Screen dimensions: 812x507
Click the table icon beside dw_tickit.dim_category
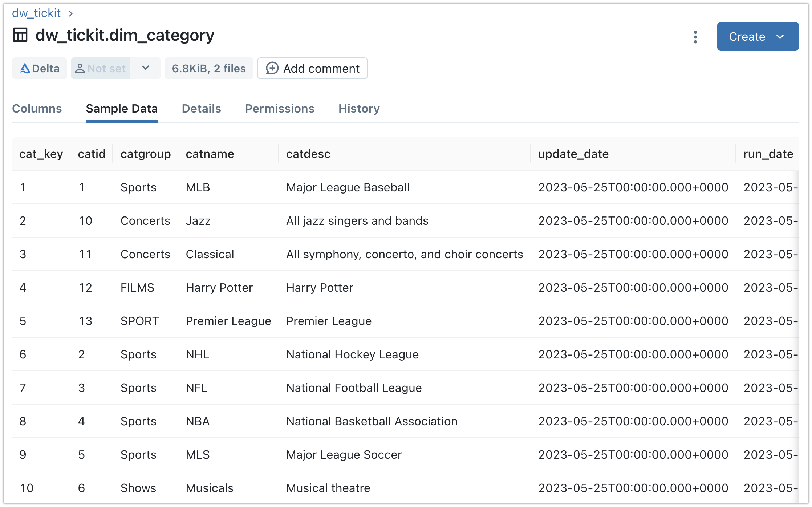point(20,35)
